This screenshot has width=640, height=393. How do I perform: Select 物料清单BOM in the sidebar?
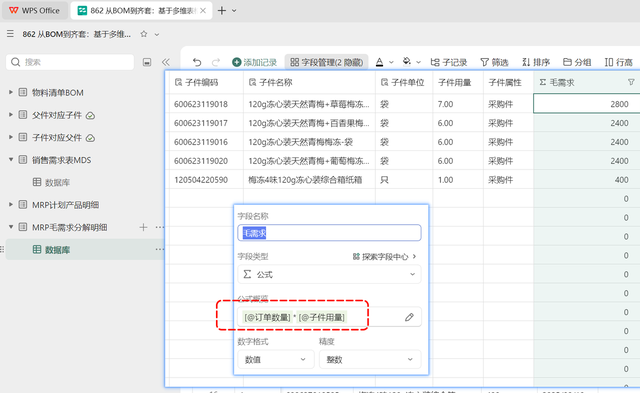pos(58,93)
